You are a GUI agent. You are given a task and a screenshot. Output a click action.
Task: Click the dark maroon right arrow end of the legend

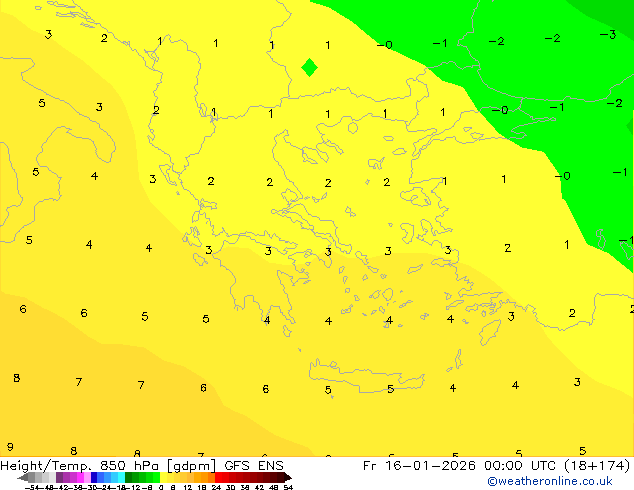288,477
